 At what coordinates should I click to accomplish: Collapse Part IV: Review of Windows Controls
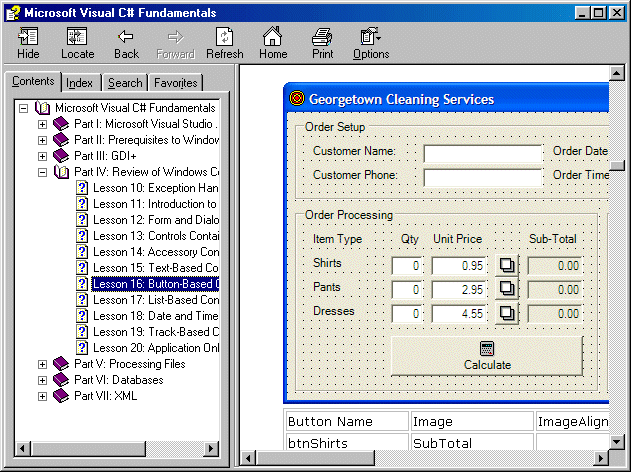click(x=42, y=172)
